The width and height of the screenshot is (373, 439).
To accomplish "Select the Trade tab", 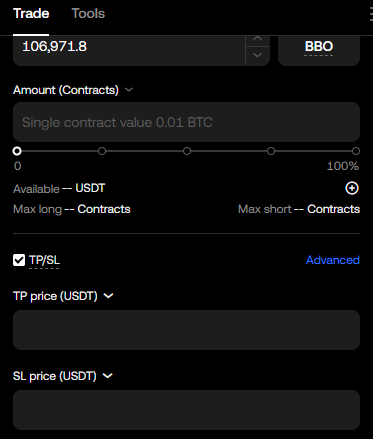I will (x=31, y=14).
